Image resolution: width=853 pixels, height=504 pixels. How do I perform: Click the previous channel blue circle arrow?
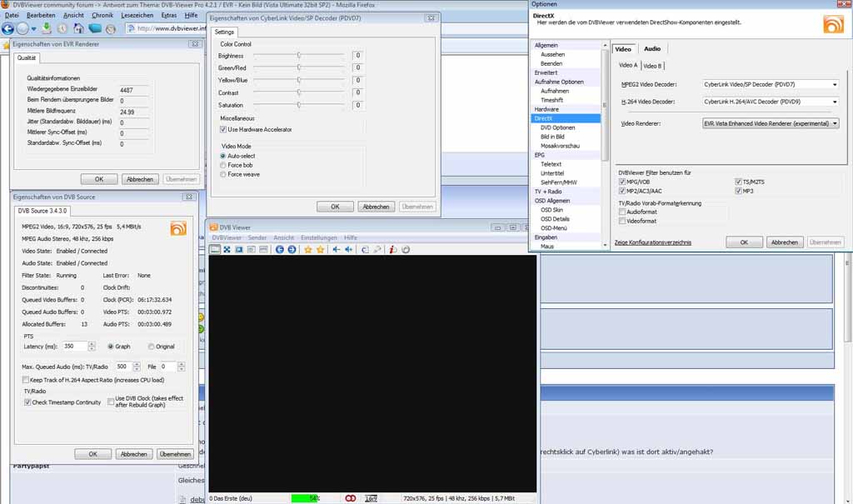[x=280, y=249]
